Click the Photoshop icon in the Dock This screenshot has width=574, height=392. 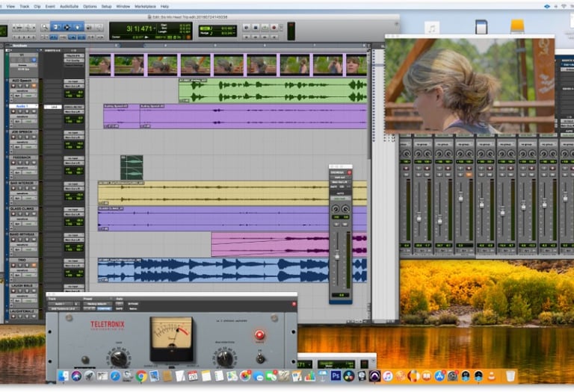336,376
